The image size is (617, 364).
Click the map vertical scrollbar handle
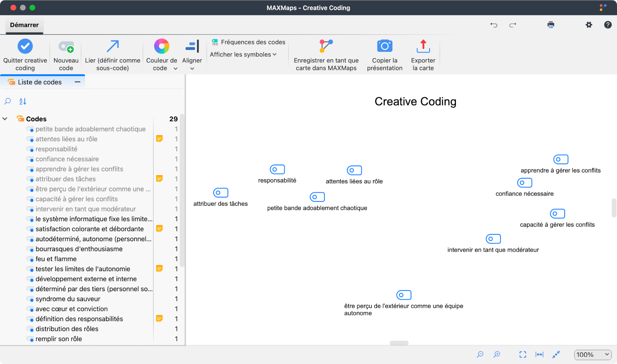point(614,208)
